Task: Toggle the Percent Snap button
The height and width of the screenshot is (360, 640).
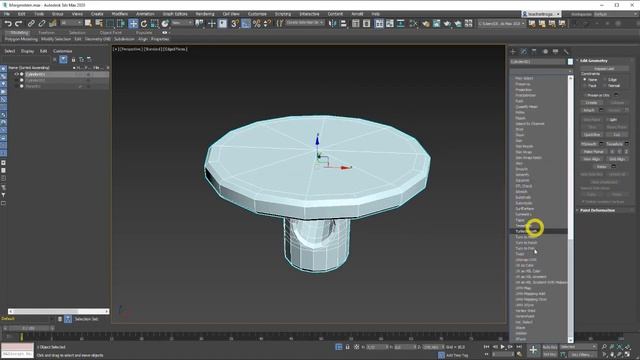Action: [256, 24]
